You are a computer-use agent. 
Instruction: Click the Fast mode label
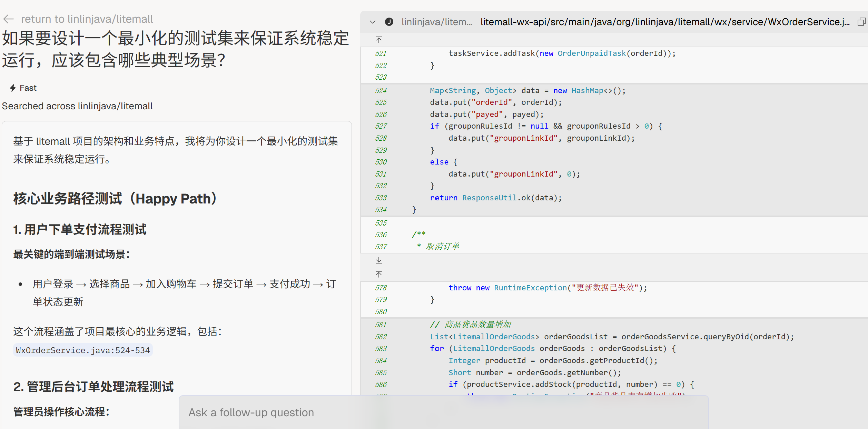(28, 88)
